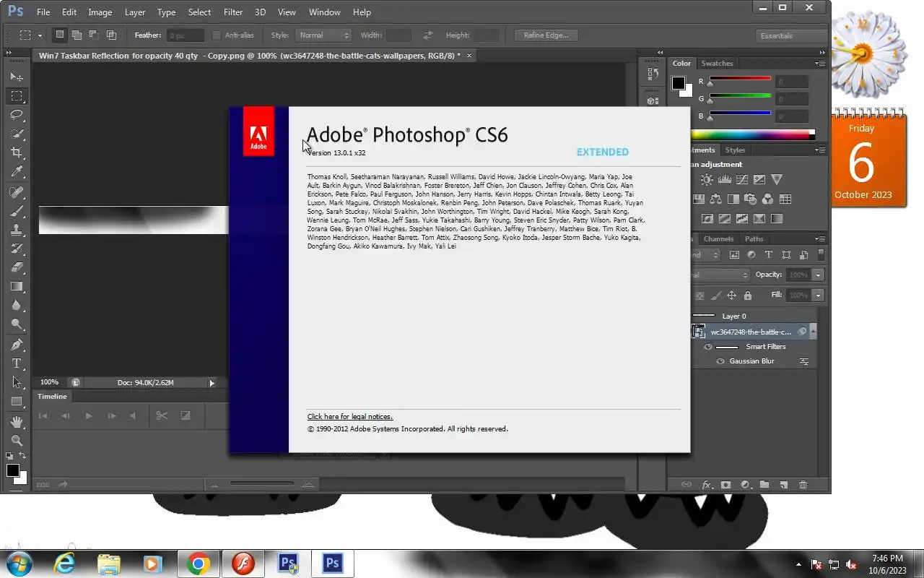Add a Brightness/Contrast adjustment
924x578 pixels.
pyautogui.click(x=707, y=179)
